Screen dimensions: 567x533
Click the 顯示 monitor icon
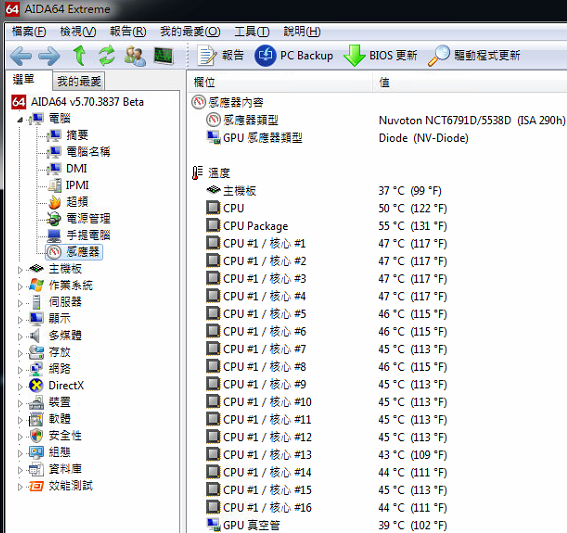tap(36, 319)
